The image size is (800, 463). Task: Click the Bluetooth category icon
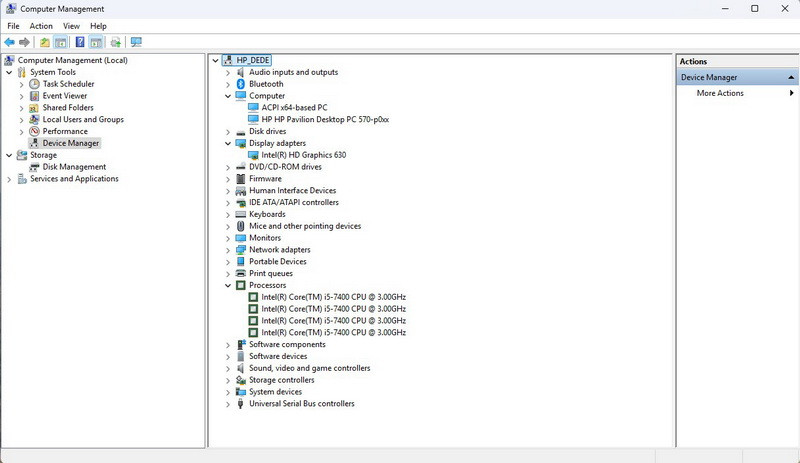tap(241, 84)
